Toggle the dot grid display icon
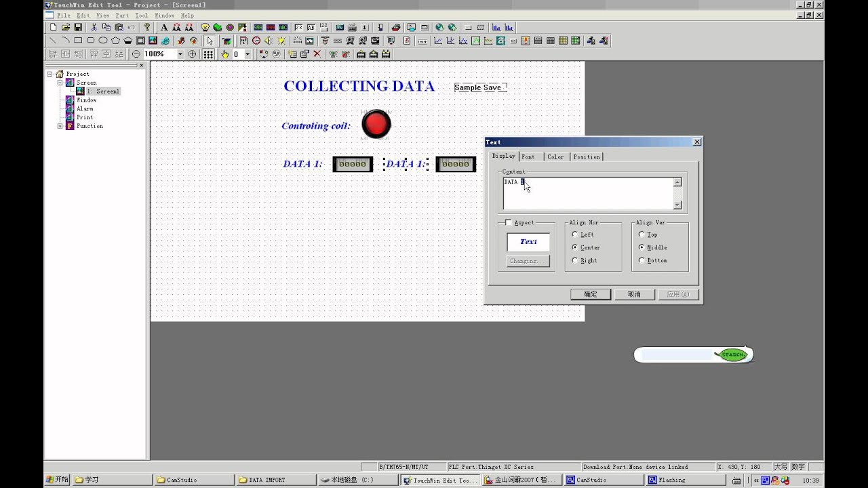The height and width of the screenshot is (488, 868). (208, 54)
